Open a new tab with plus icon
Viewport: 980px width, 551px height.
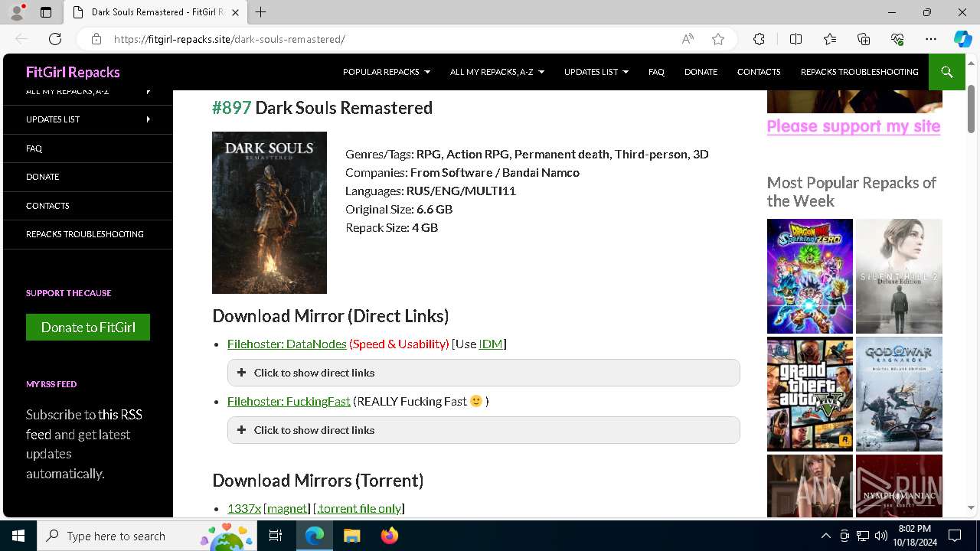point(260,12)
